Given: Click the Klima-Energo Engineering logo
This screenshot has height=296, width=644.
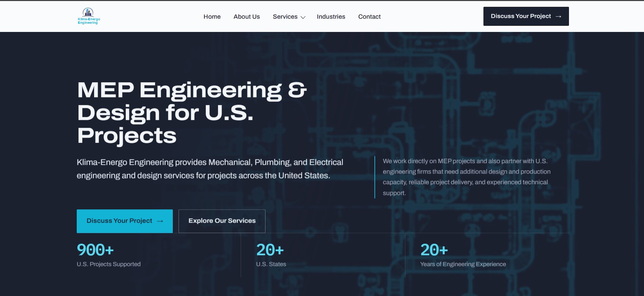Looking at the screenshot, I should [x=89, y=16].
